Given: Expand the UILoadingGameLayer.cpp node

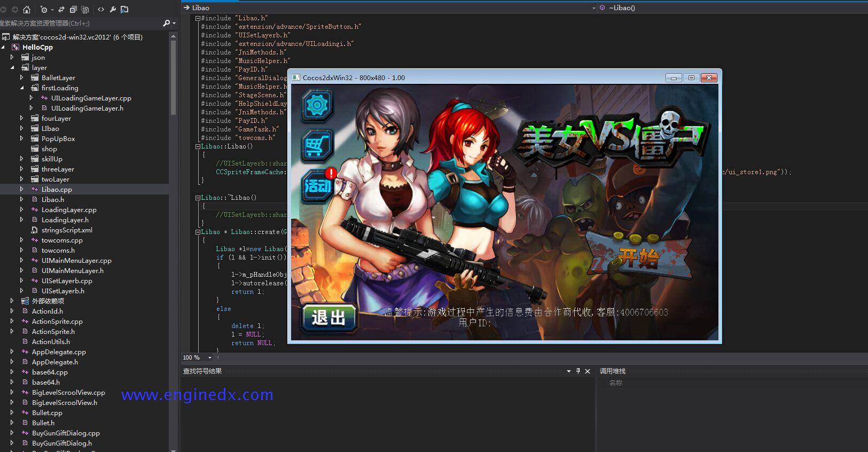Looking at the screenshot, I should (32, 98).
